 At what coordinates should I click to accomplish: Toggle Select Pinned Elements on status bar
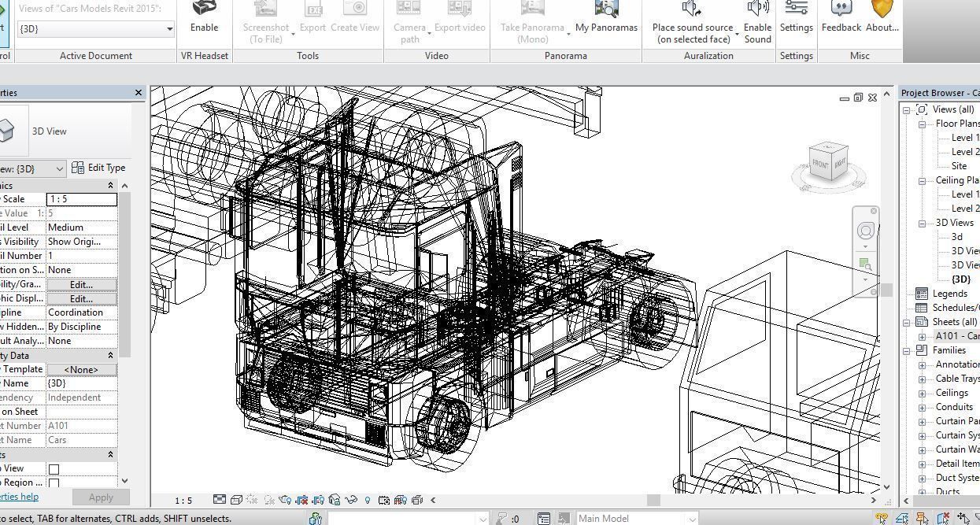(x=921, y=518)
